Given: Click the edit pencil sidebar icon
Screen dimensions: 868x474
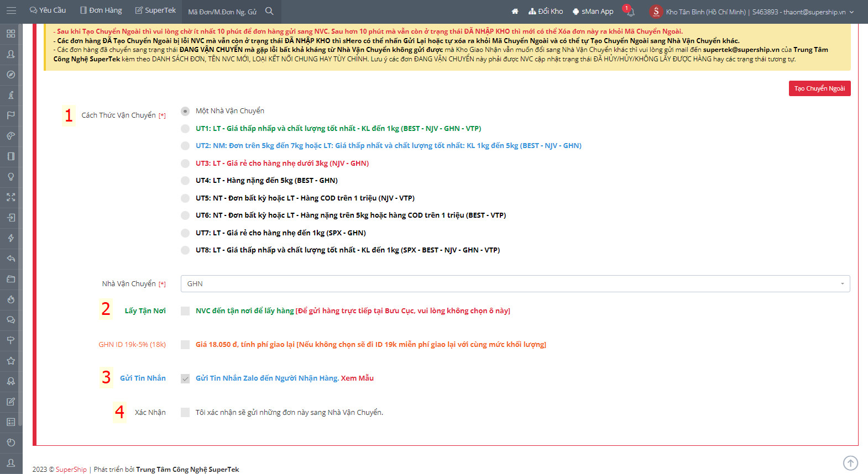Looking at the screenshot, I should pyautogui.click(x=11, y=402).
